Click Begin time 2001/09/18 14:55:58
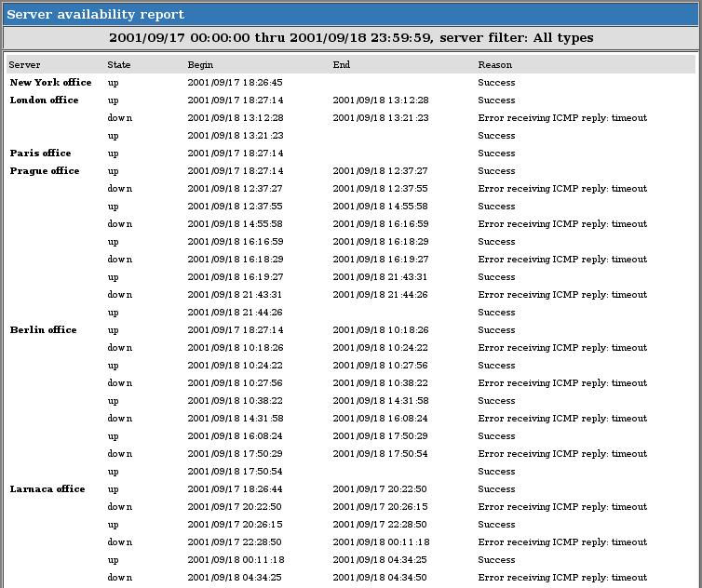This screenshot has height=588, width=702. tap(235, 223)
